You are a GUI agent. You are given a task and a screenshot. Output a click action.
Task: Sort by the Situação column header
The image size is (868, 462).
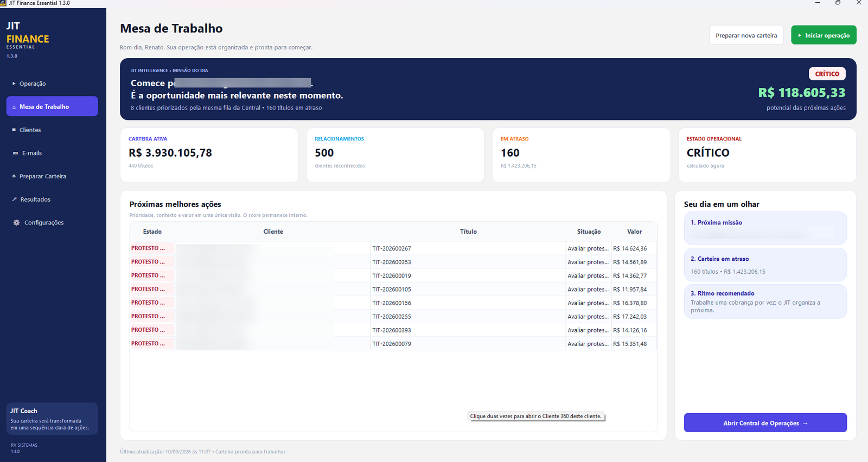click(589, 232)
